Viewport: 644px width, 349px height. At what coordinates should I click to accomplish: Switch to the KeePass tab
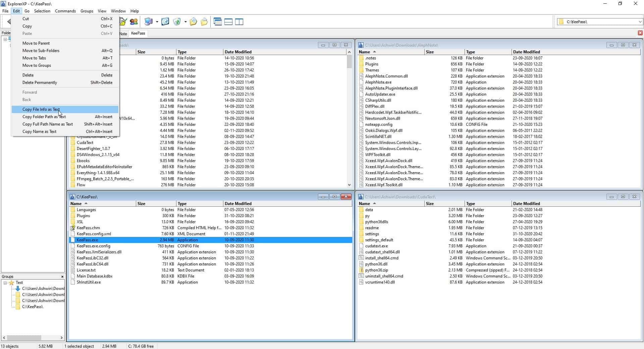tap(138, 33)
